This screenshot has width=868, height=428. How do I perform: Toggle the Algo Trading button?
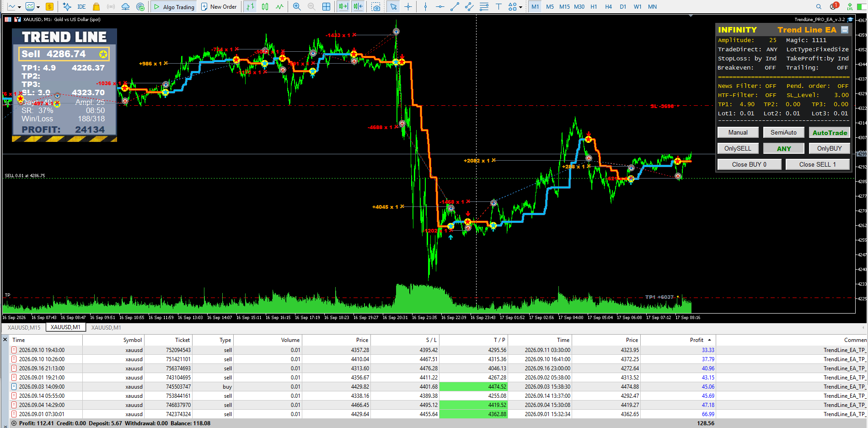(174, 7)
